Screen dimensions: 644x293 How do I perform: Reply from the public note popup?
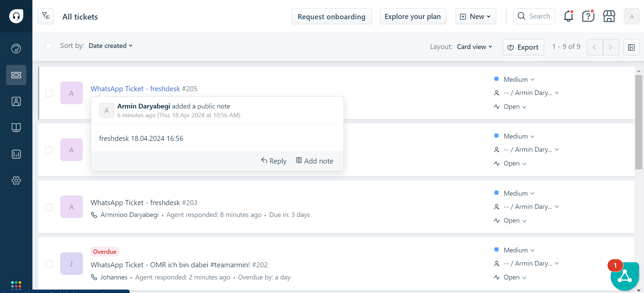[x=274, y=161]
